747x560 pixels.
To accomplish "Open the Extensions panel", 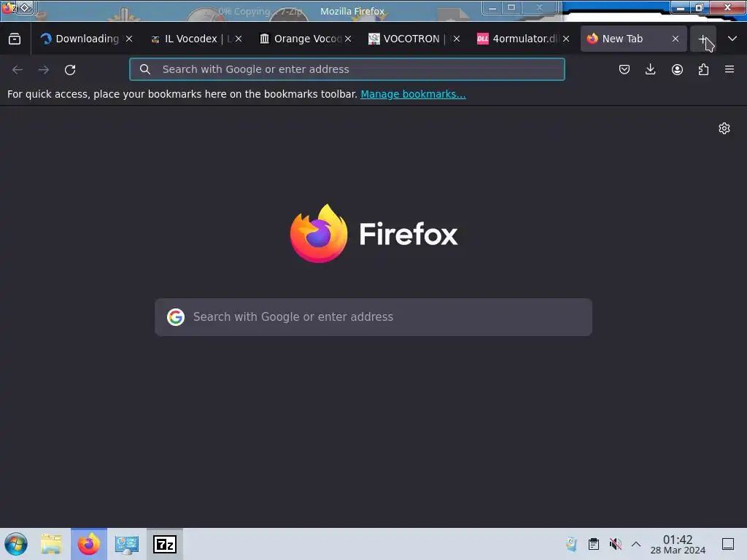I will 703,69.
